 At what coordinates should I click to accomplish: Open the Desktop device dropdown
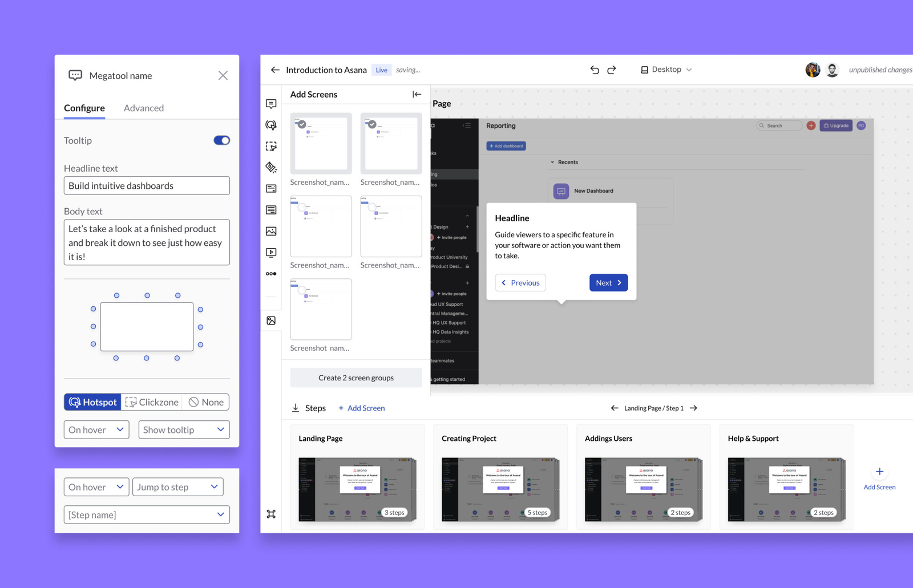point(666,70)
